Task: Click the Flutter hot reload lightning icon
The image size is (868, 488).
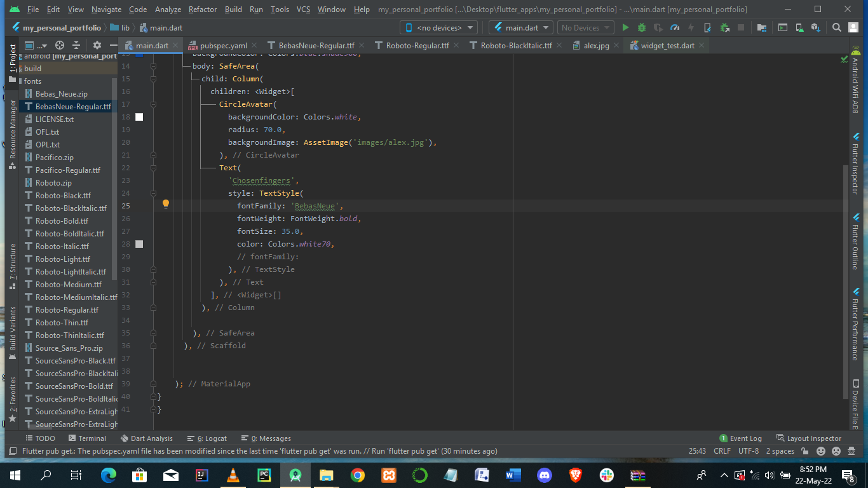Action: coord(691,28)
